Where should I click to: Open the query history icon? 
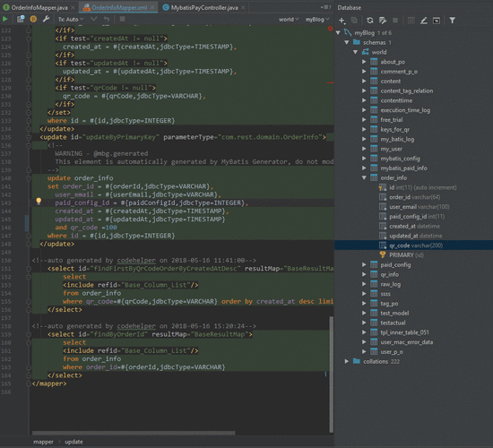tap(21, 19)
